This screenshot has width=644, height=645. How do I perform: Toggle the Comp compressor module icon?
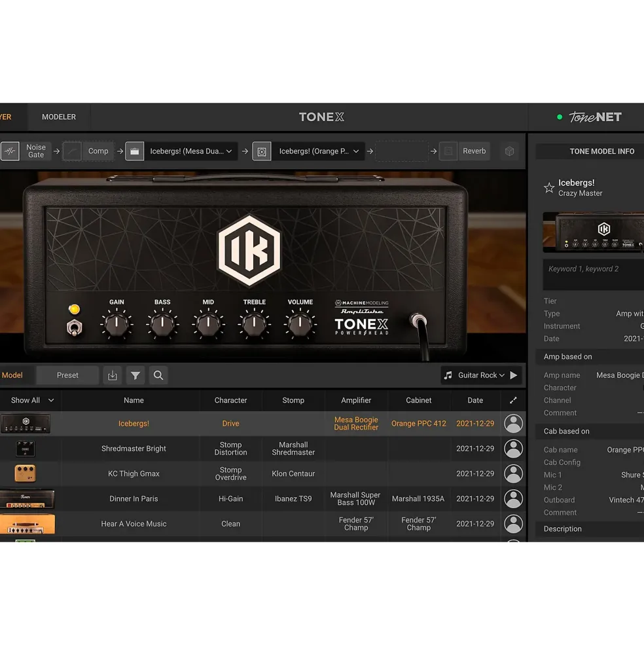click(x=73, y=151)
